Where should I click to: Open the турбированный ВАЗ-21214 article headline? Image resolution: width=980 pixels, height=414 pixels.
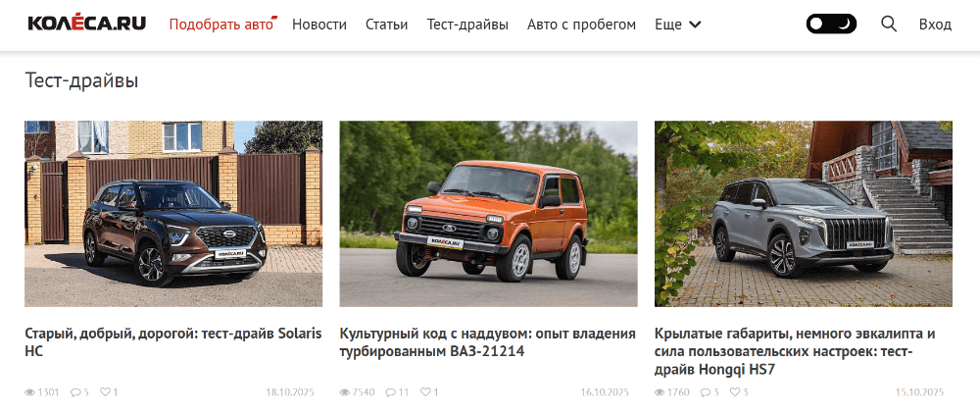pyautogui.click(x=487, y=342)
